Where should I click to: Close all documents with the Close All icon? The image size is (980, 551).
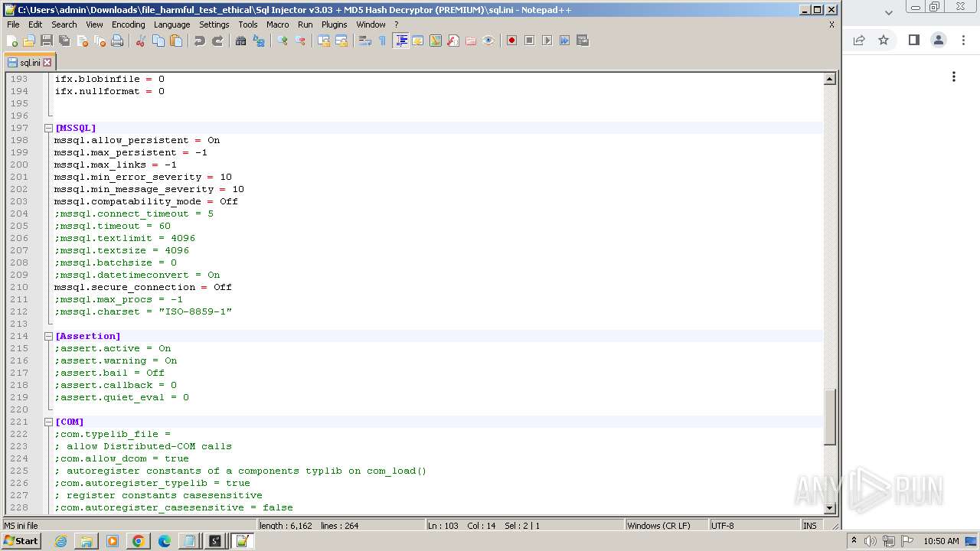pos(100,41)
